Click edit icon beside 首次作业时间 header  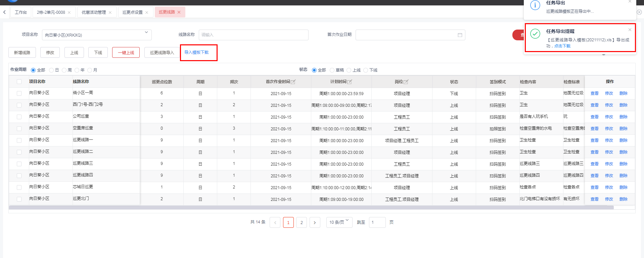pyautogui.click(x=293, y=82)
